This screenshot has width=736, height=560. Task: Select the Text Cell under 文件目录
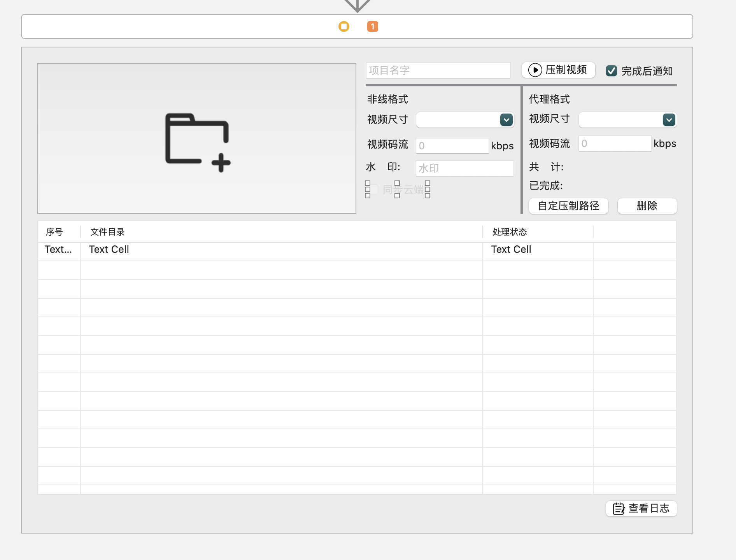tap(109, 250)
